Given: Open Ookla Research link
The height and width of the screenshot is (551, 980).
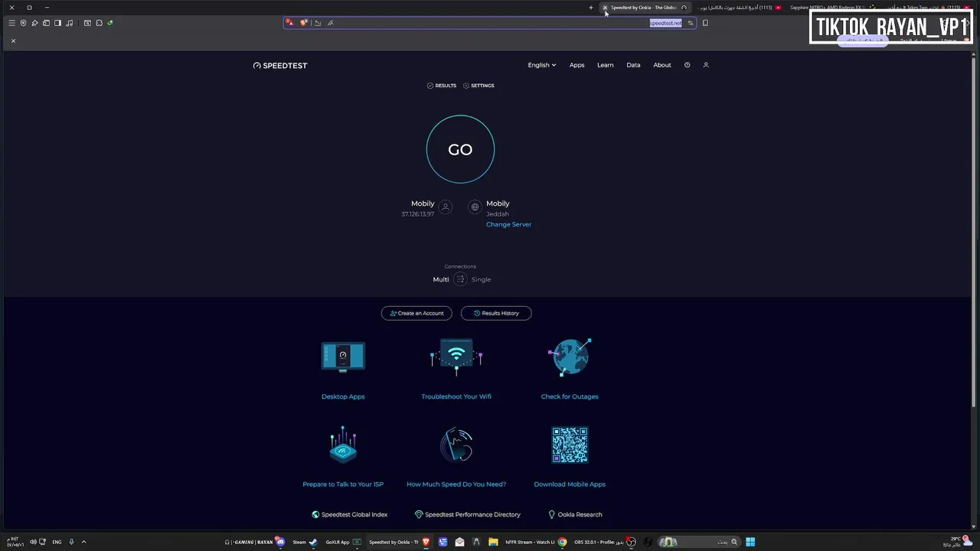Looking at the screenshot, I should pyautogui.click(x=575, y=515).
